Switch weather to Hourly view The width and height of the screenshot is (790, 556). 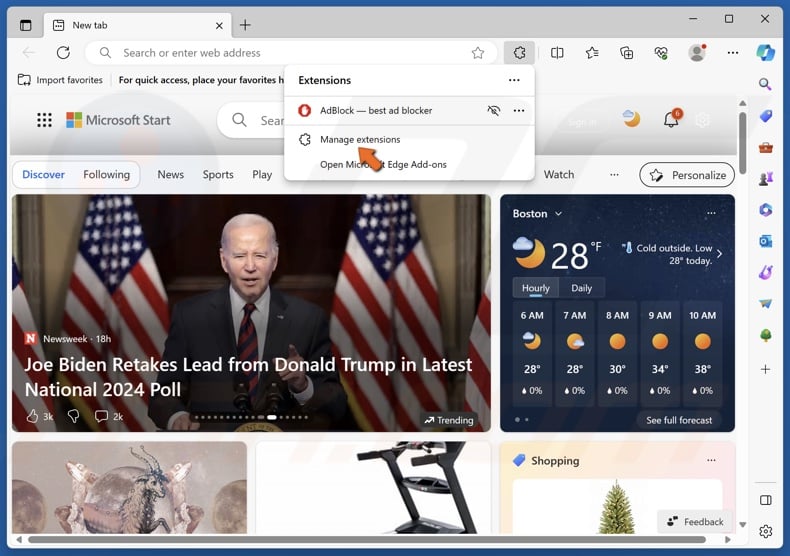click(536, 288)
